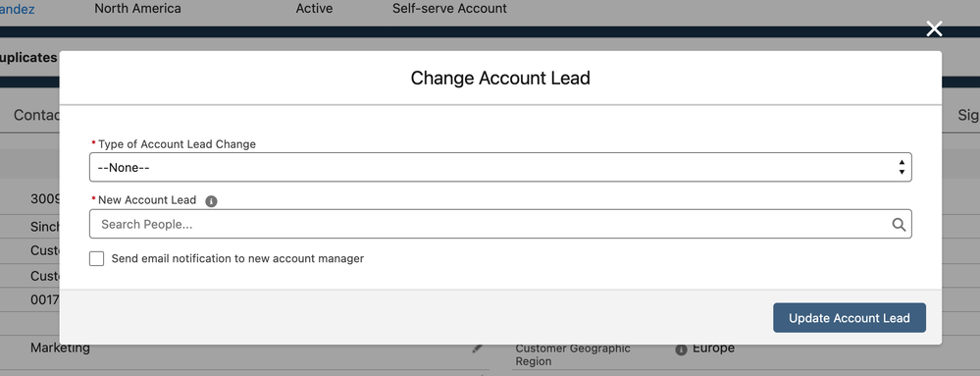Viewport: 980px width, 376px height.
Task: Focus the Search People input field
Action: 500,224
